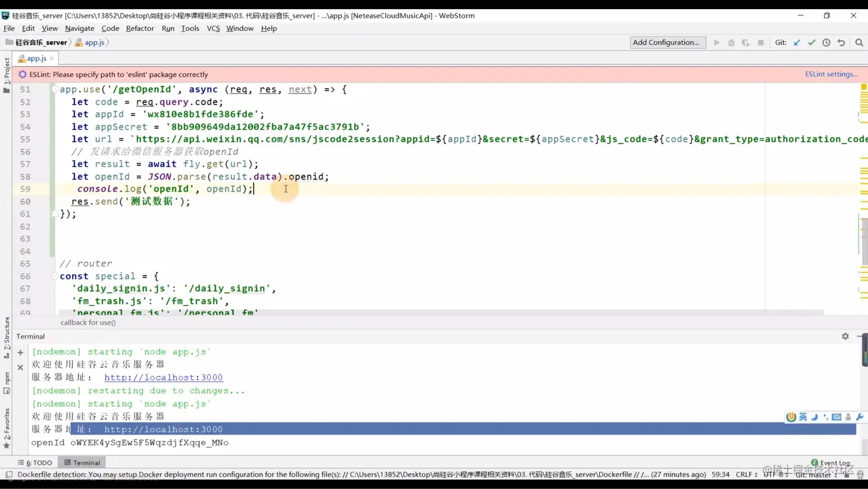The width and height of the screenshot is (868, 489).
Task: Open the first http://localhost:3000 link in the terminal
Action: (164, 378)
